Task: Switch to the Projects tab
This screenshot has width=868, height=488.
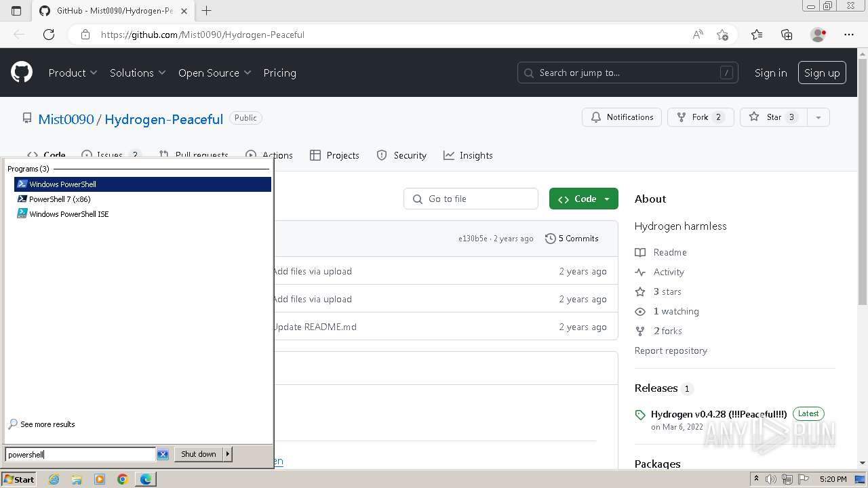Action: click(x=334, y=155)
